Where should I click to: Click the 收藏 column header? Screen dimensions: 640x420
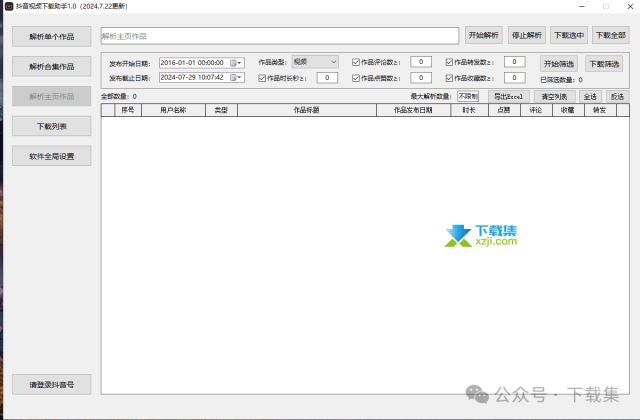click(568, 110)
